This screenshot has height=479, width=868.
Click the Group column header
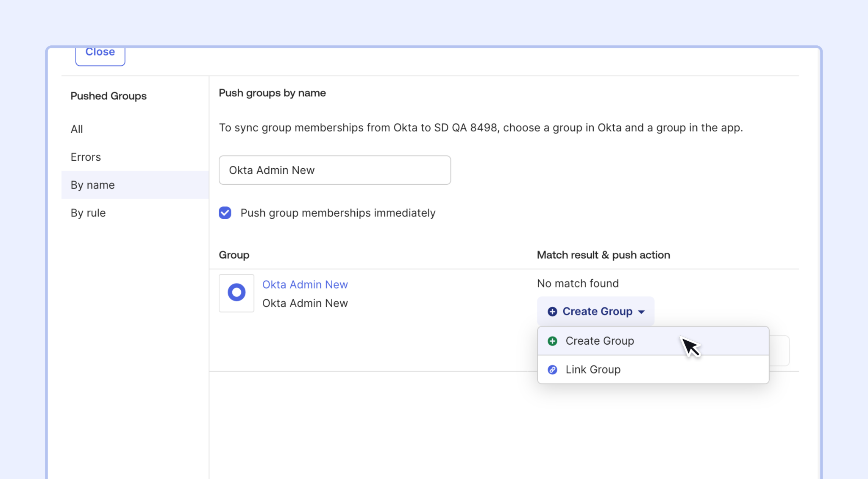[234, 255]
